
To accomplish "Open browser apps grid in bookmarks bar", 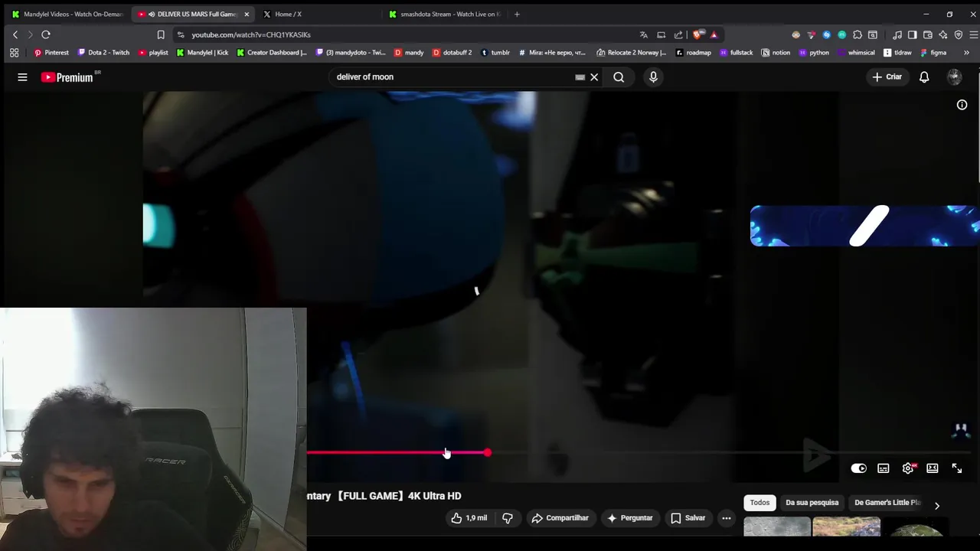I will (14, 53).
